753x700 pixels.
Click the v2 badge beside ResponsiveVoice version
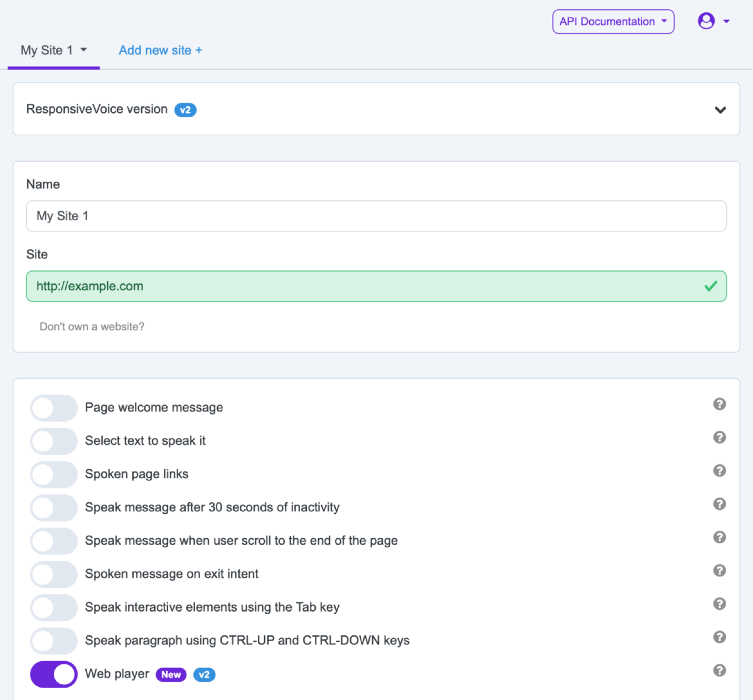pyautogui.click(x=185, y=110)
